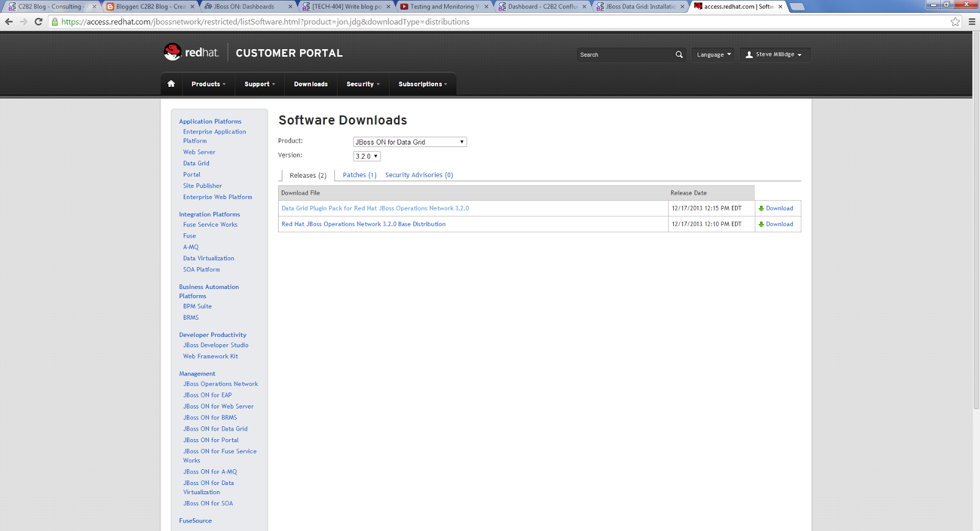
Task: Open Data Grid sidebar link
Action: tap(196, 164)
